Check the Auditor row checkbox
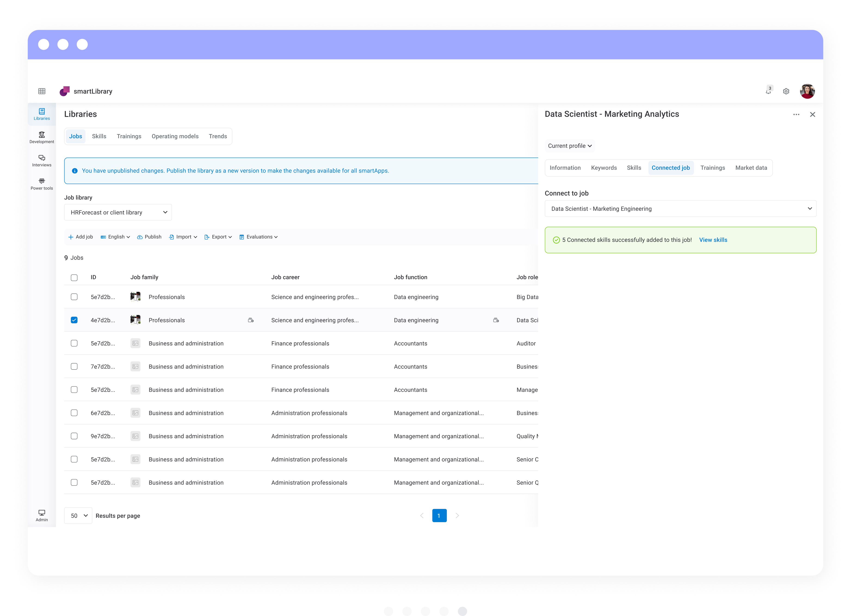The height and width of the screenshot is (616, 851). tap(74, 343)
